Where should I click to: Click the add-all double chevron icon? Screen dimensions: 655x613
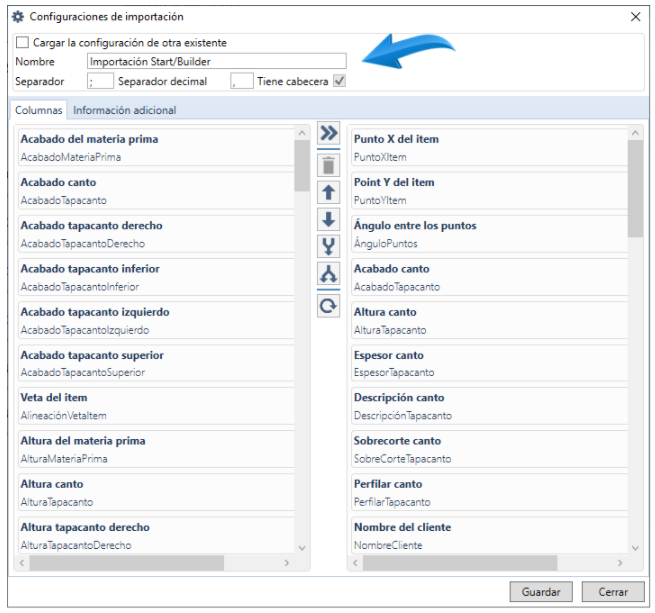tap(328, 133)
